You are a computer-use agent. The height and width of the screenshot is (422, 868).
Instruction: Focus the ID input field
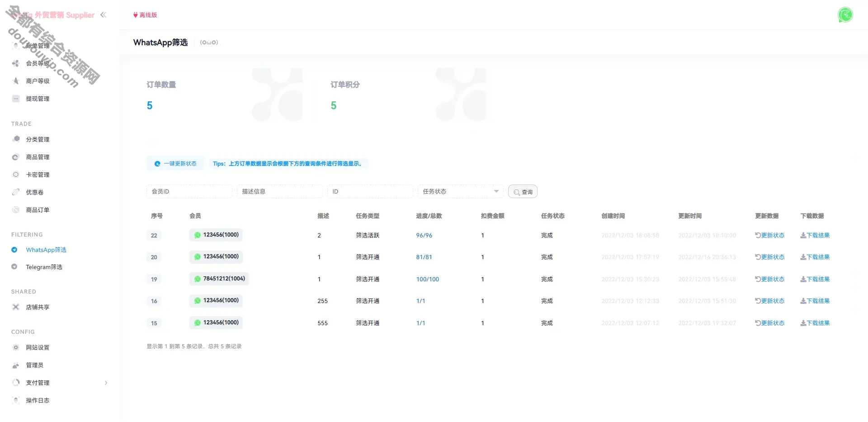tap(370, 191)
